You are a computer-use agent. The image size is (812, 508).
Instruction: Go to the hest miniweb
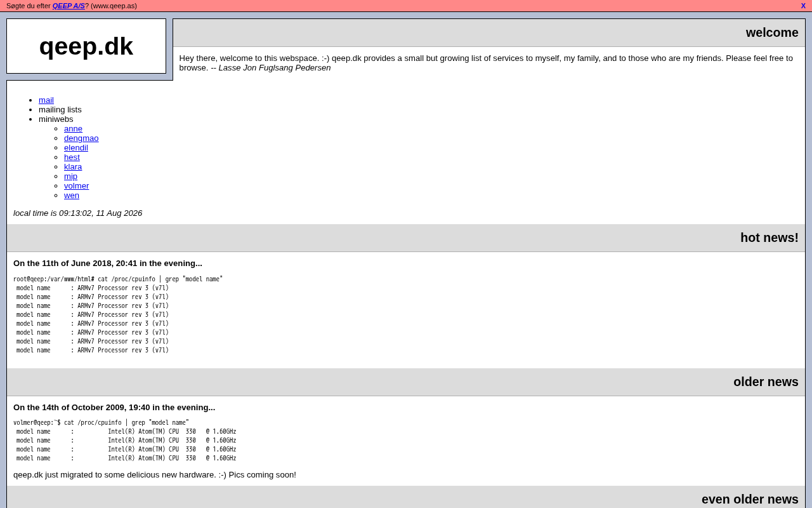click(72, 157)
